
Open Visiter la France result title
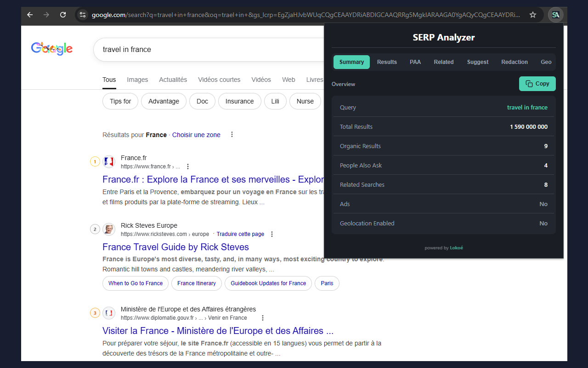(x=218, y=331)
